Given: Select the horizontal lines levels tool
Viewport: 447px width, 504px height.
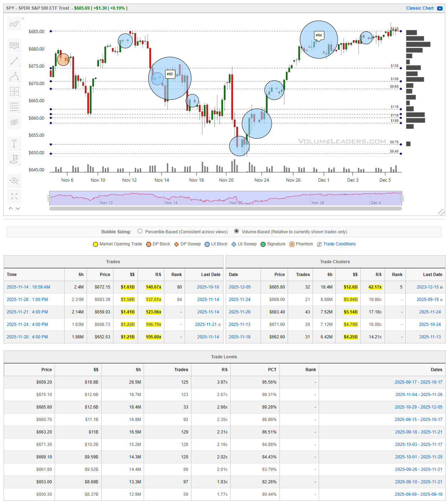Looking at the screenshot, I should (14, 107).
